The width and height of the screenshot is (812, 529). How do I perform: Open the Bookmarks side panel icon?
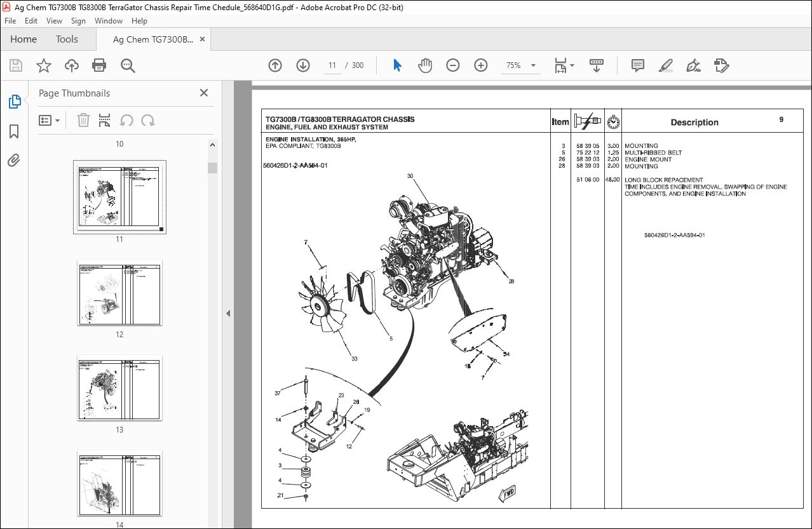click(x=14, y=131)
